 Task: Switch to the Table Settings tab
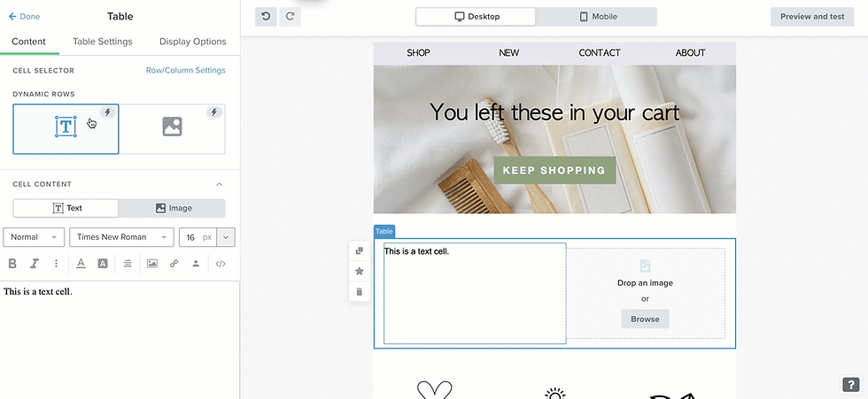click(103, 42)
